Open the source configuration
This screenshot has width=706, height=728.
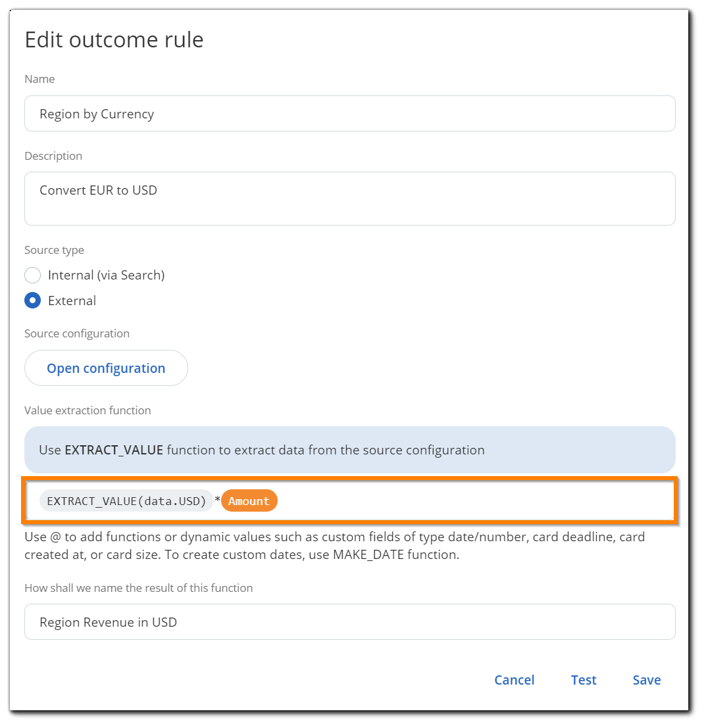click(x=106, y=368)
